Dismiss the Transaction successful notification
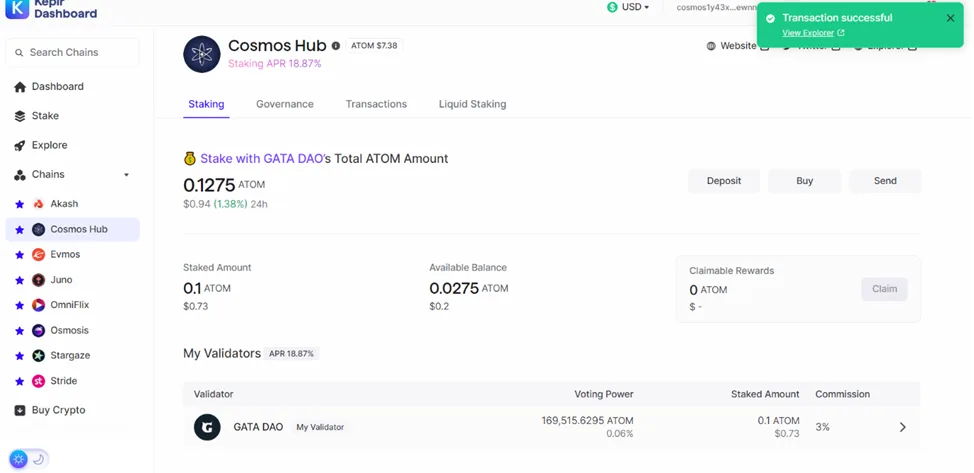This screenshot has height=473, width=974. coord(950,19)
